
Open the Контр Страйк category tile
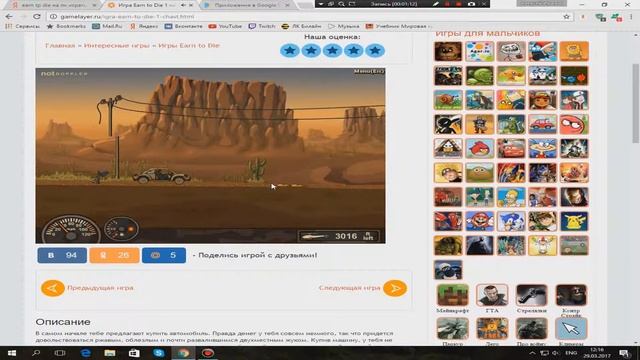571,296
